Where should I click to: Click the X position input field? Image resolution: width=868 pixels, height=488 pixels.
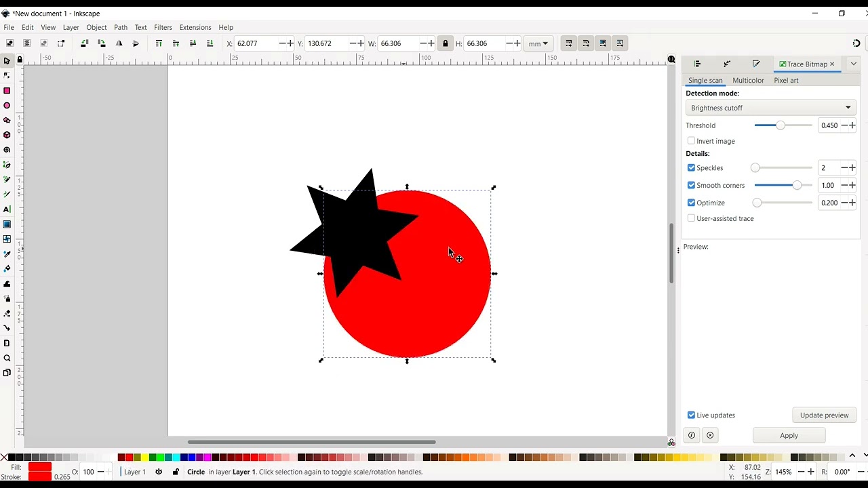point(256,43)
